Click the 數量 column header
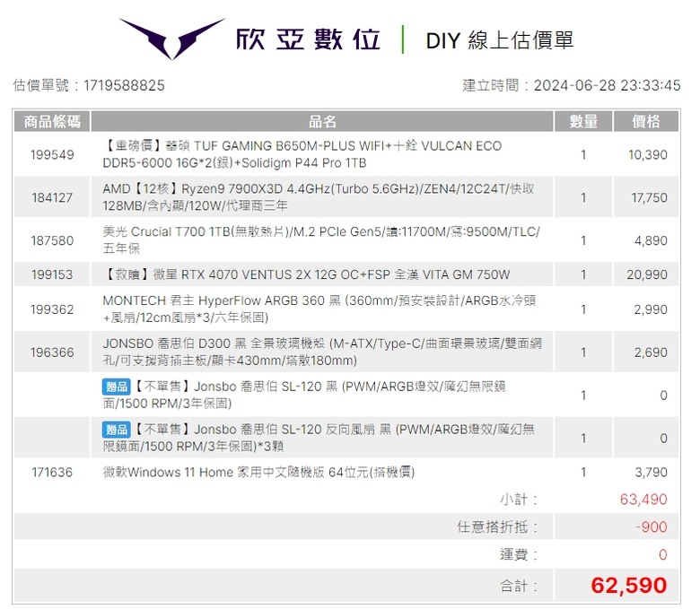The width and height of the screenshot is (700, 609). pos(583,121)
